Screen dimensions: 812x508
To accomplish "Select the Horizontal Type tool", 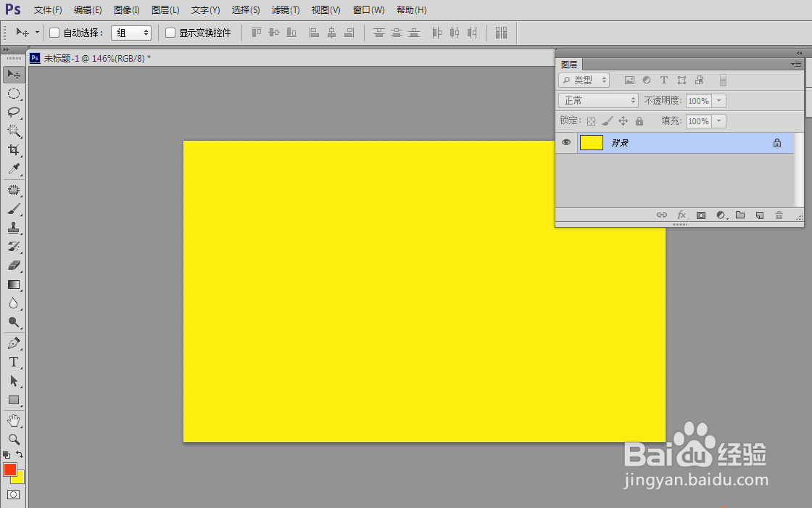I will [x=14, y=362].
